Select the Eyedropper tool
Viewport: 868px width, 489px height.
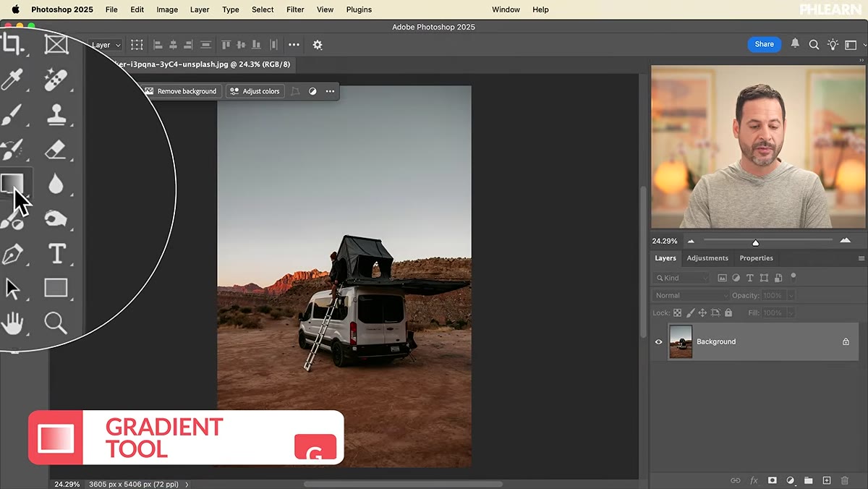(x=12, y=80)
